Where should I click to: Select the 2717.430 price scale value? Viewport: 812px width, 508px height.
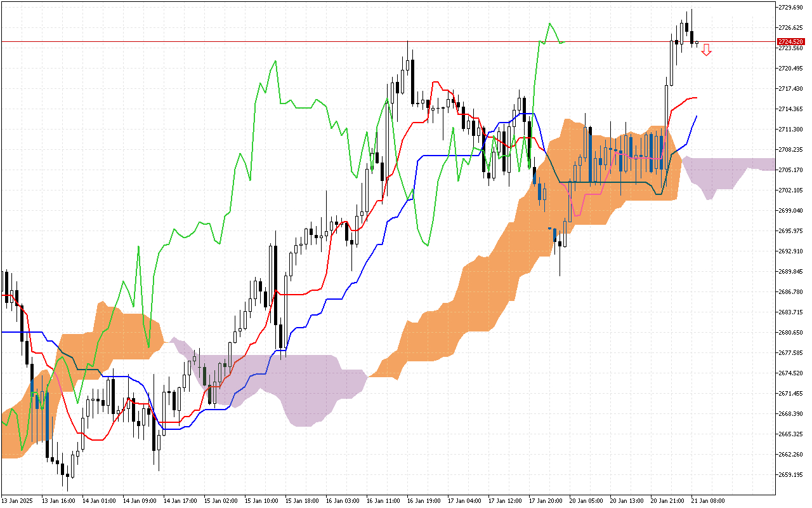(790, 88)
